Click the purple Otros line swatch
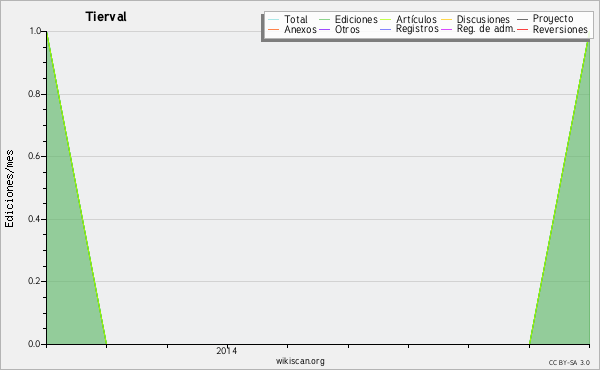Screen dimensions: 600x370 pyautogui.click(x=324, y=29)
